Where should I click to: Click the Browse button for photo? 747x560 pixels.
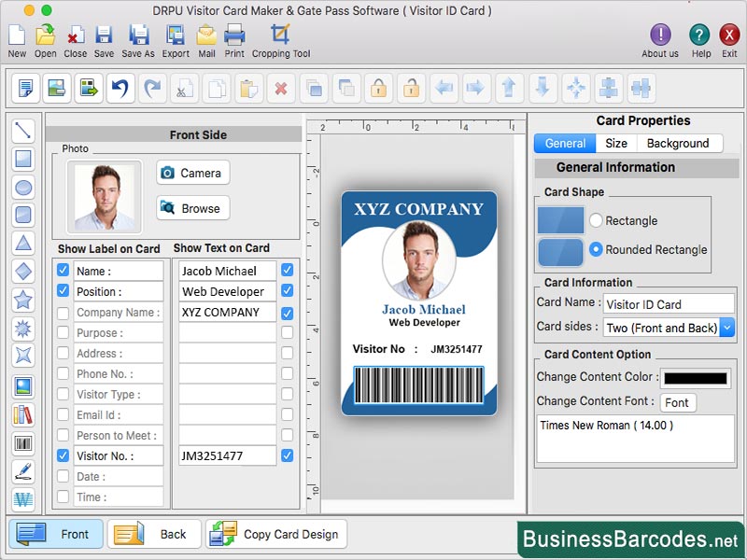pos(192,207)
